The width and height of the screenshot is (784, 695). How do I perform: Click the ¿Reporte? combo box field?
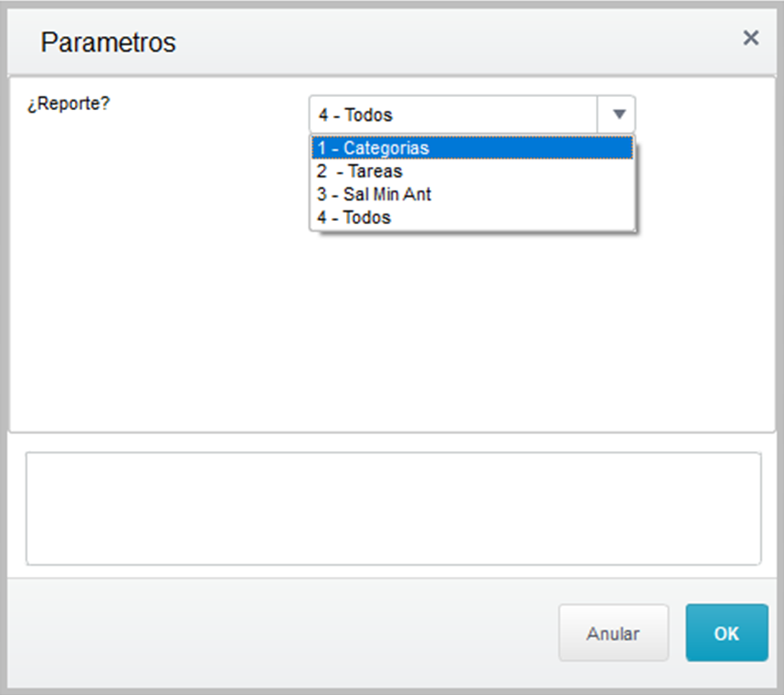coord(453,114)
